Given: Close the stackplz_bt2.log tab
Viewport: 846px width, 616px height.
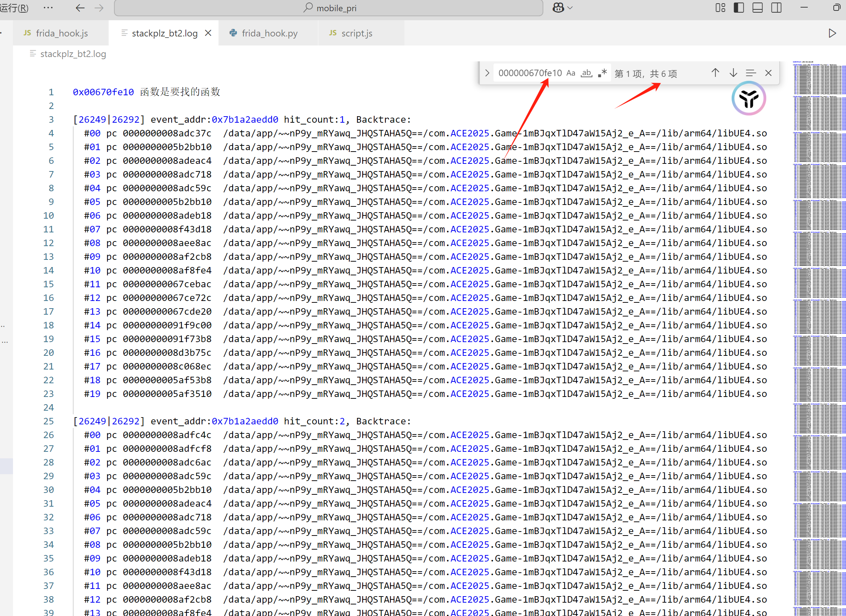Looking at the screenshot, I should point(208,33).
